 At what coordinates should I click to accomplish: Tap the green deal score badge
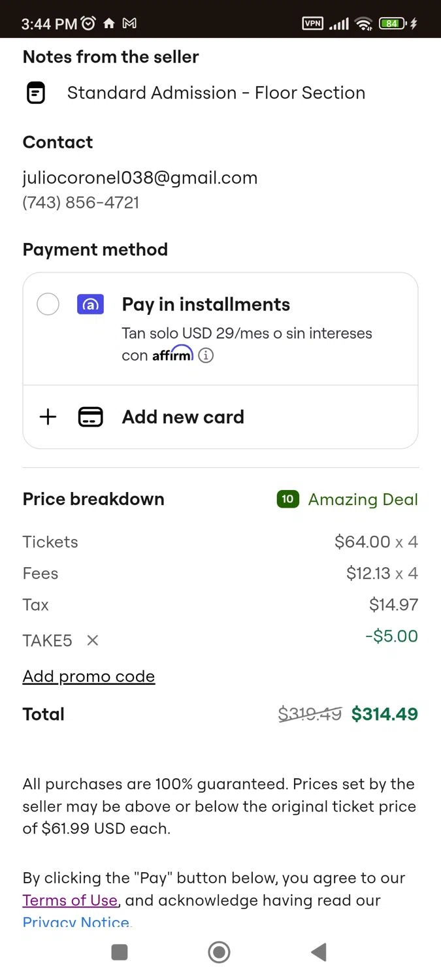(x=287, y=499)
